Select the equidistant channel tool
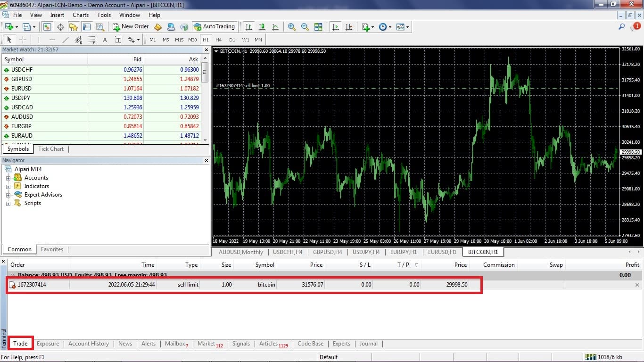The width and height of the screenshot is (644, 362). coord(78,40)
